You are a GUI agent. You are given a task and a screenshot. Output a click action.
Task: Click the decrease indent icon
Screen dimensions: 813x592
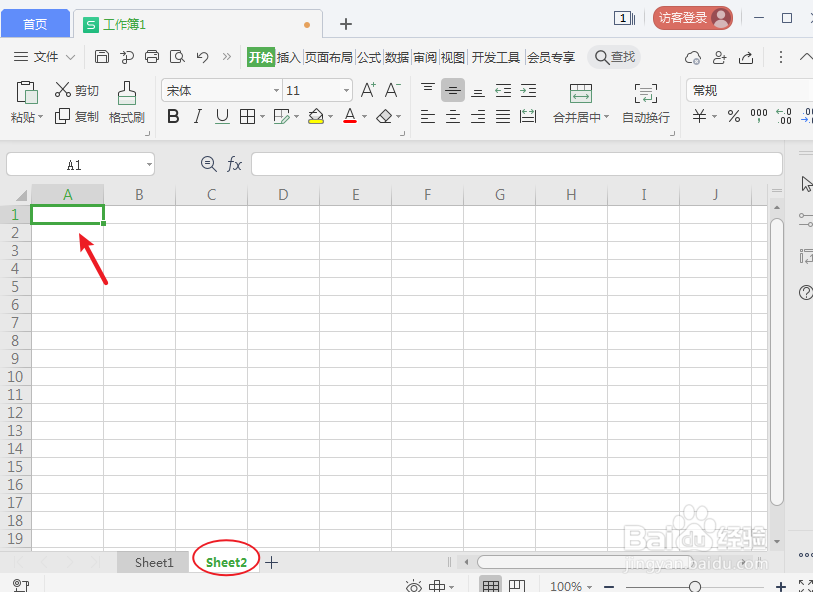[x=503, y=91]
